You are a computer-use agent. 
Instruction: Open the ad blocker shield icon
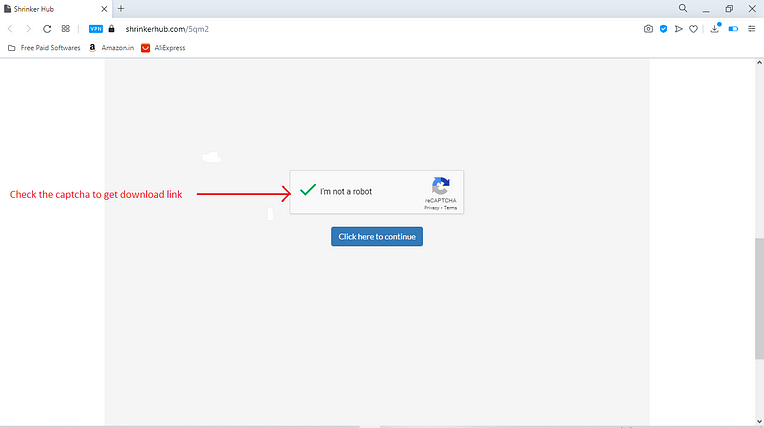663,29
